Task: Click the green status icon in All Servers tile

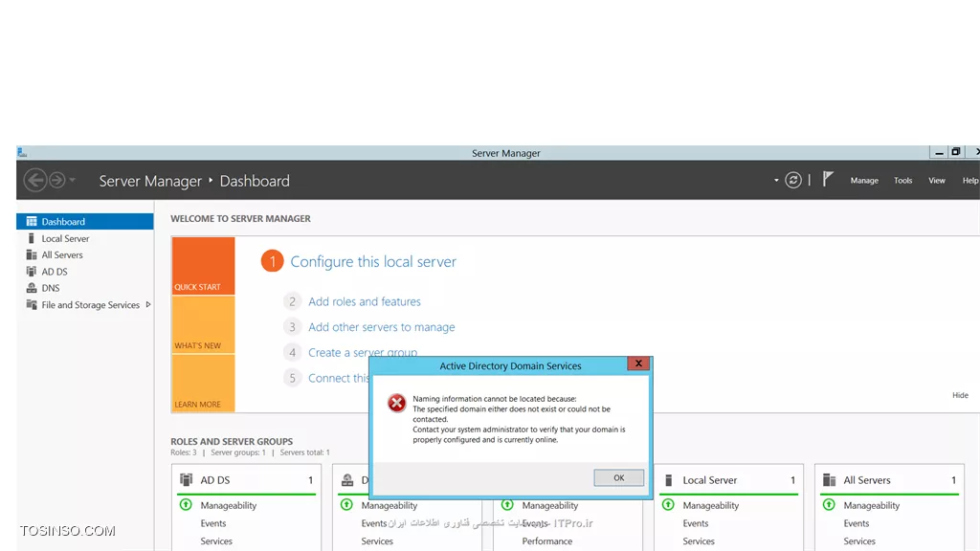Action: pyautogui.click(x=829, y=505)
